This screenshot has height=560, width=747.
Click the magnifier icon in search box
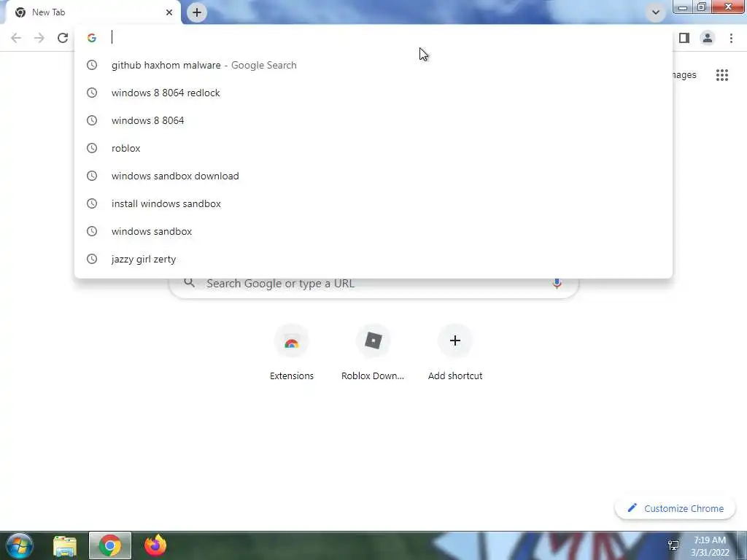click(x=190, y=283)
